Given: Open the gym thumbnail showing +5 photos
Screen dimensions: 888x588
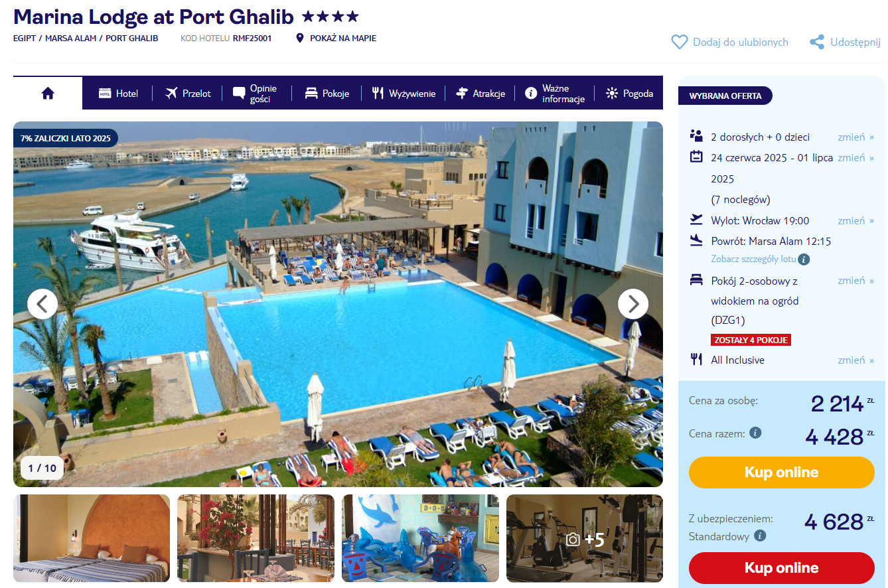Looking at the screenshot, I should point(585,538).
